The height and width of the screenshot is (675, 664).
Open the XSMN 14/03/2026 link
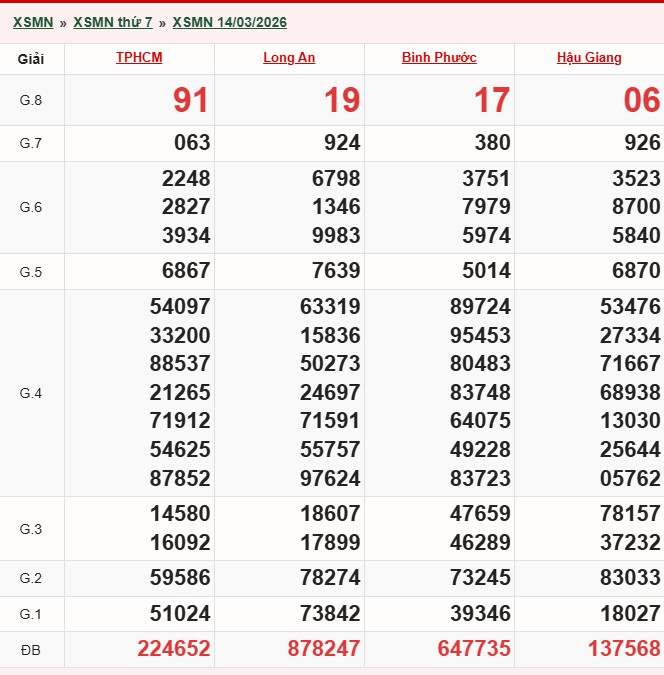click(229, 22)
